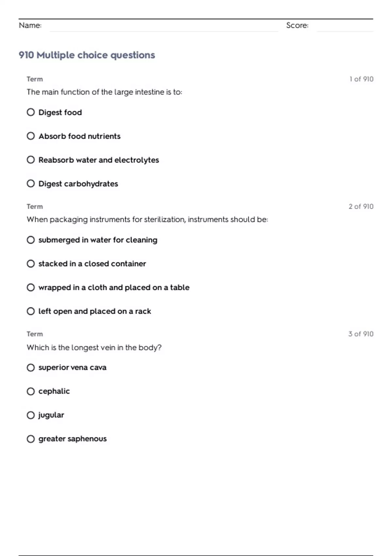392x556 pixels.
Task: Select 'superior vena cava' answer
Action: 31,368
